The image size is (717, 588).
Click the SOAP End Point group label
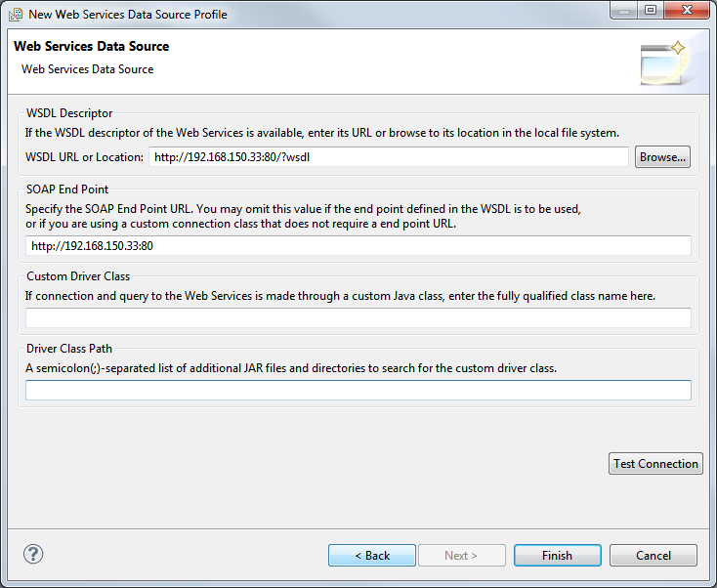point(67,189)
